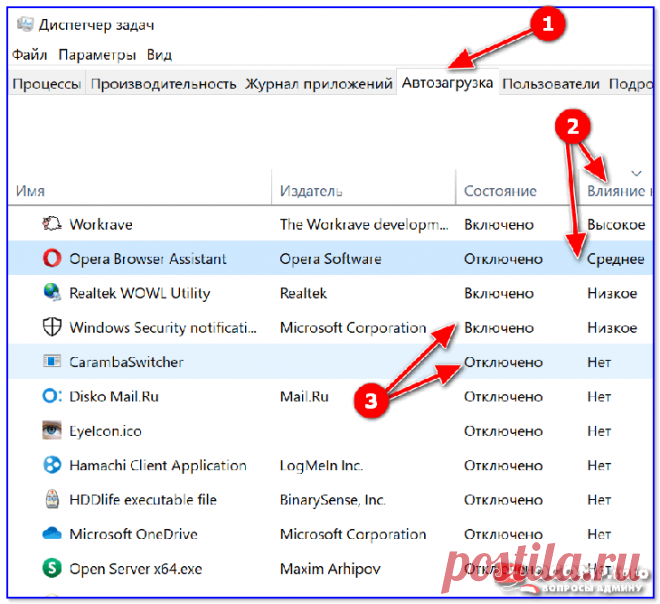The width and height of the screenshot is (660, 604).
Task: Sort by the Влияние column header
Action: coord(618,191)
